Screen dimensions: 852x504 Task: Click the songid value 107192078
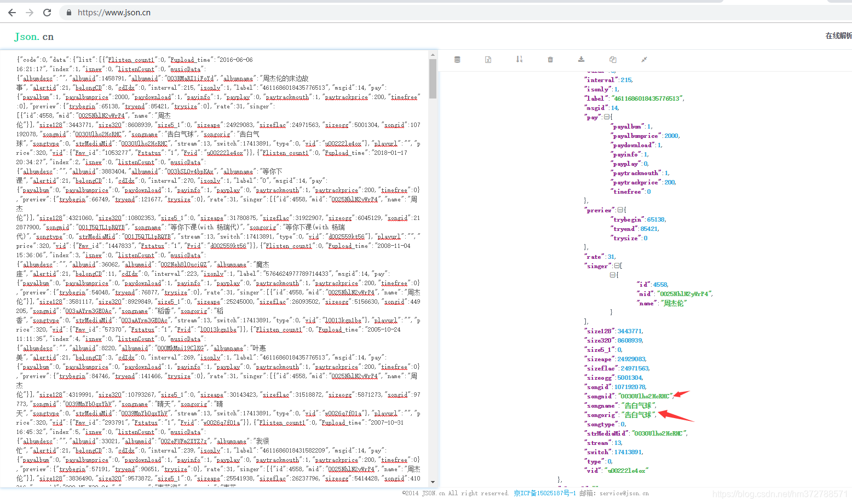pos(630,387)
